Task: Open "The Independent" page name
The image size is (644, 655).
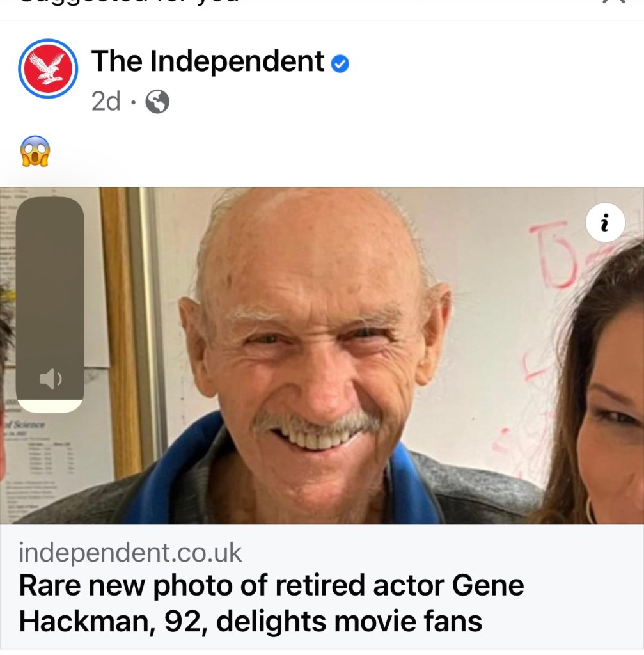Action: 208,61
